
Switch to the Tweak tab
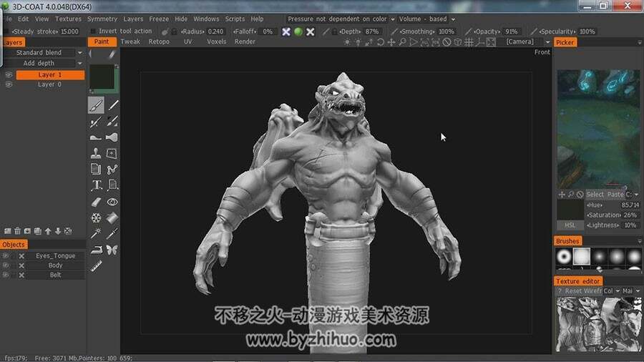130,41
